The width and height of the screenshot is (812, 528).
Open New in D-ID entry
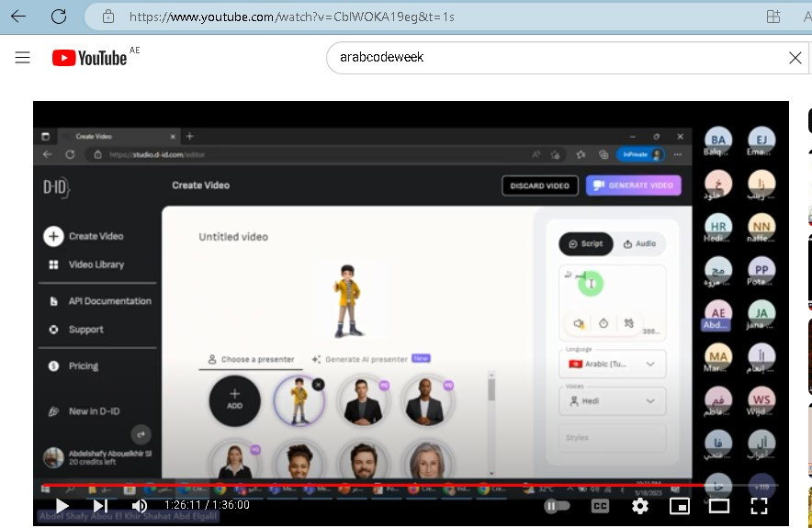tap(85, 411)
